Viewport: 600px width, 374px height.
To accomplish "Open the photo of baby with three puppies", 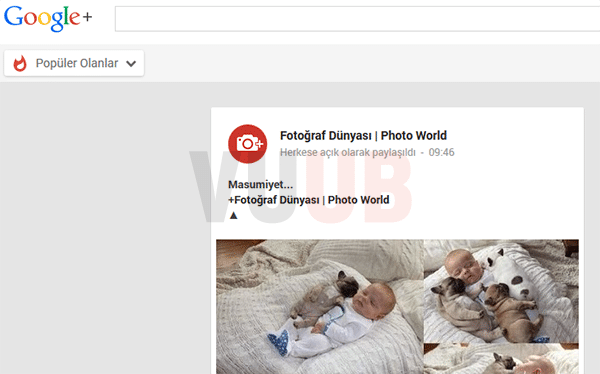I will (x=501, y=291).
